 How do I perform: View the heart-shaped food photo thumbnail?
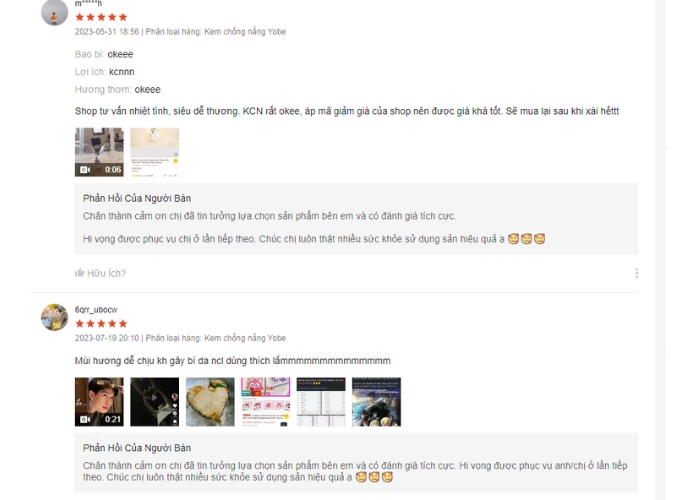210,402
